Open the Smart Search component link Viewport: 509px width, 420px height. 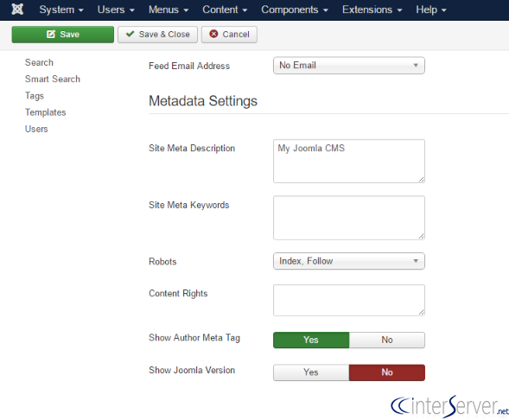[x=52, y=79]
